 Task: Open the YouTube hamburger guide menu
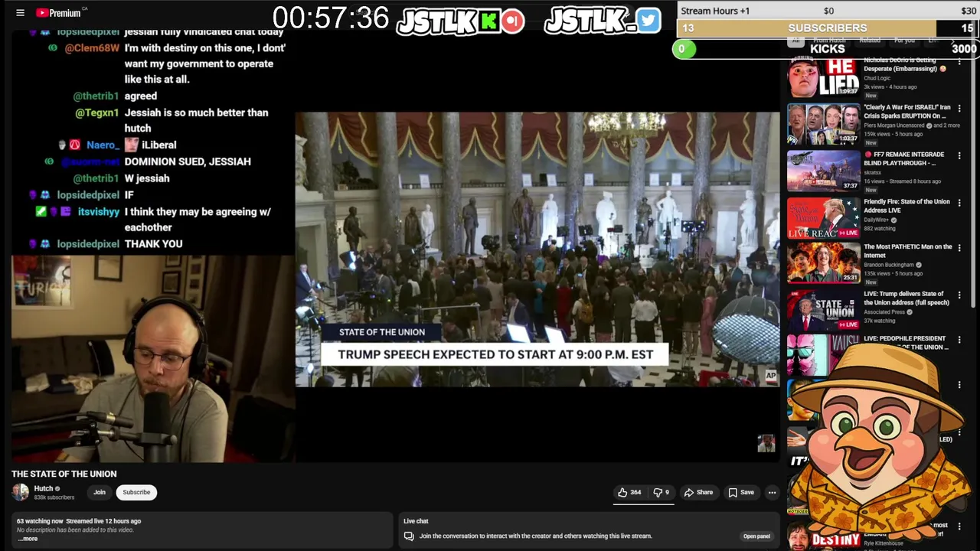click(20, 13)
